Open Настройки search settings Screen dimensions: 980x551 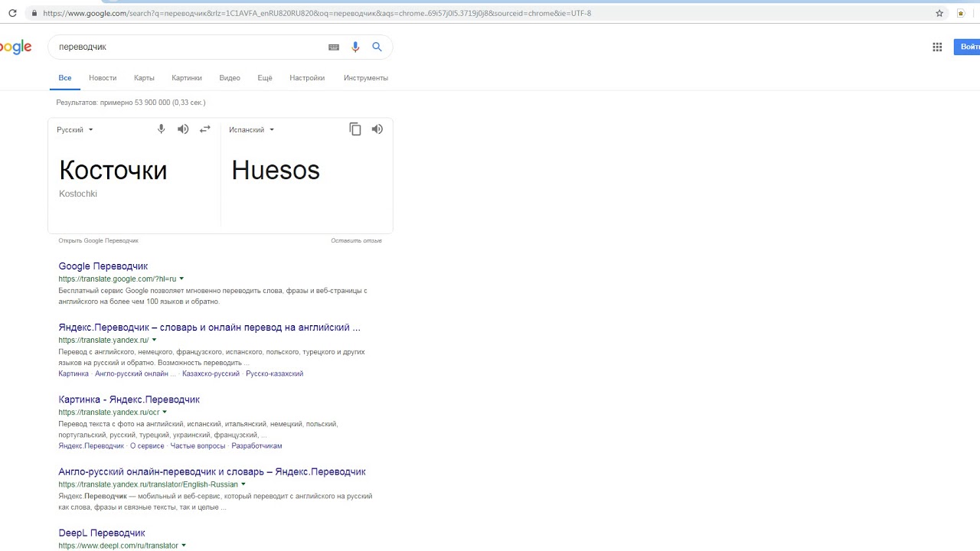[x=307, y=78]
